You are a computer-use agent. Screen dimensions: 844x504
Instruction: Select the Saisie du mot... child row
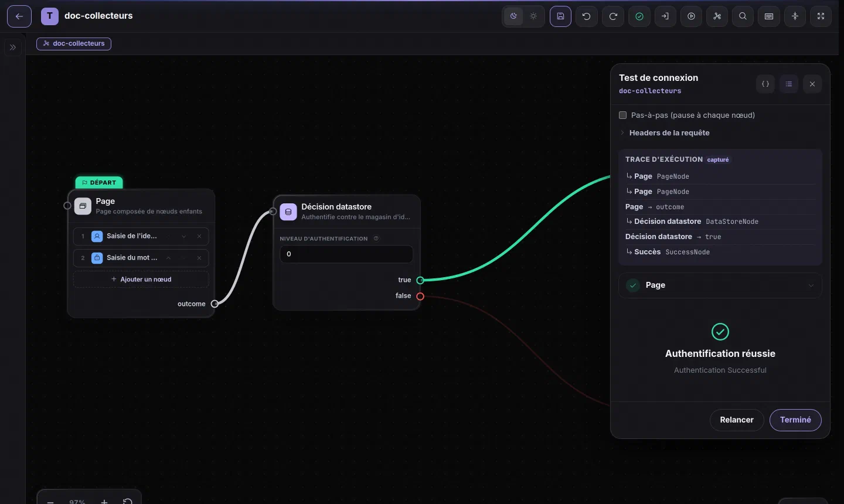click(141, 258)
